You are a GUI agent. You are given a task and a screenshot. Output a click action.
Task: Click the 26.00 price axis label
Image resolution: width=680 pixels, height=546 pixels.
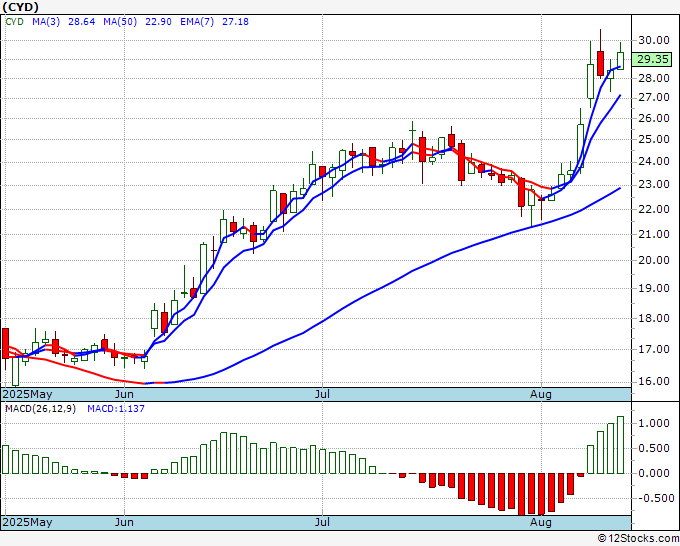(x=654, y=118)
